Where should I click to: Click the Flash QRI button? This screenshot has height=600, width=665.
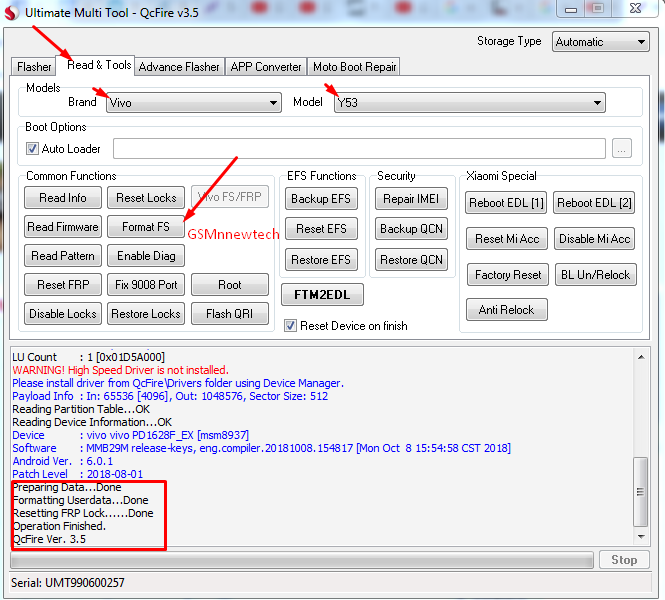click(229, 314)
